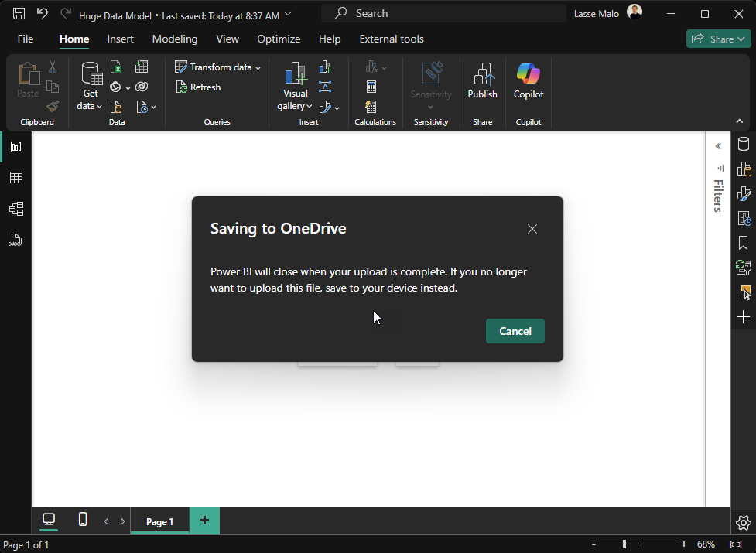This screenshot has height=553, width=756.
Task: Open the File menu
Action: pyautogui.click(x=26, y=39)
